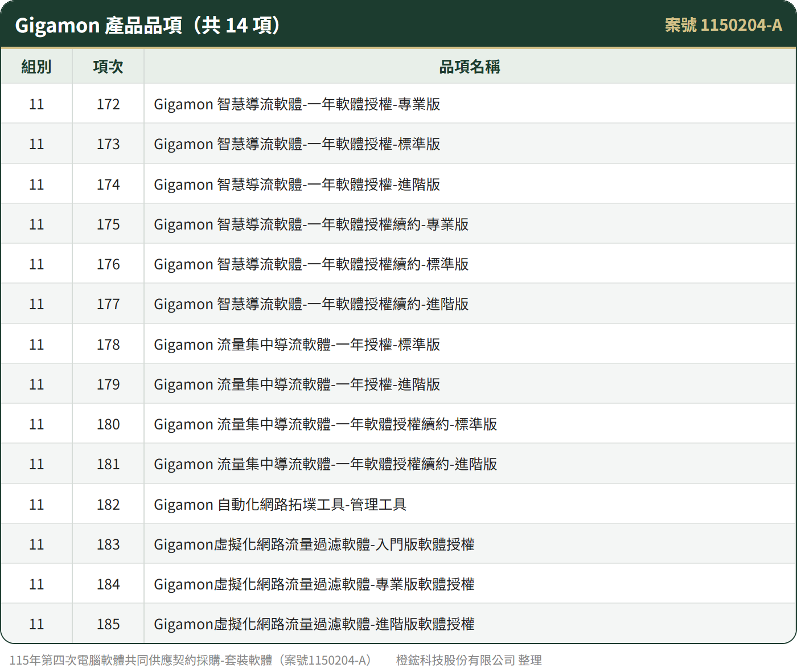Image resolution: width=797 pixels, height=672 pixels.
Task: Select item number 172 cell
Action: tap(108, 104)
